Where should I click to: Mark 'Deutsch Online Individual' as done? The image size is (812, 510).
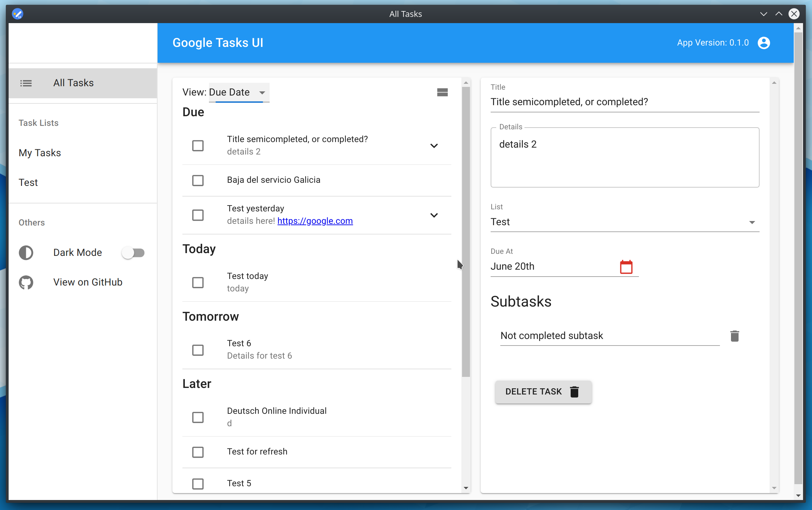(x=198, y=417)
